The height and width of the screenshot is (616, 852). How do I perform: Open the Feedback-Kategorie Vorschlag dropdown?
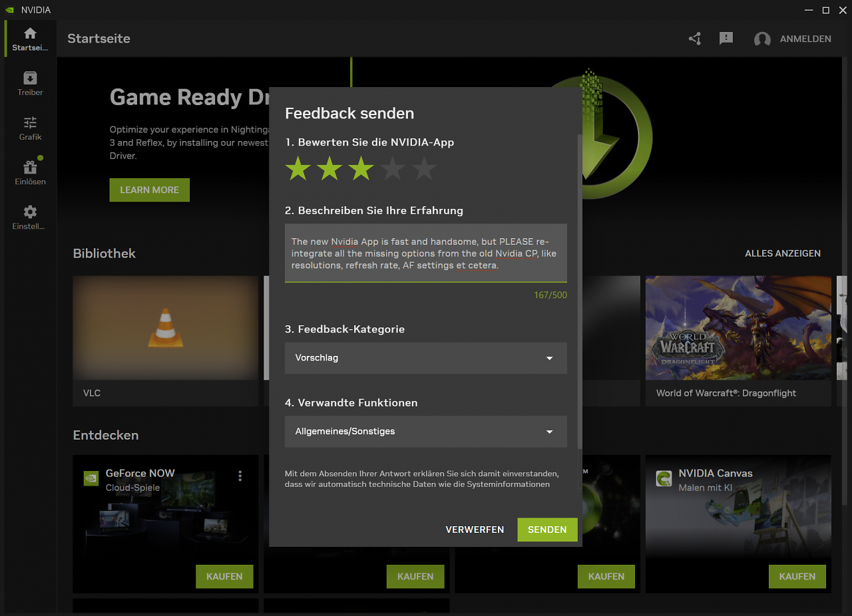click(426, 358)
